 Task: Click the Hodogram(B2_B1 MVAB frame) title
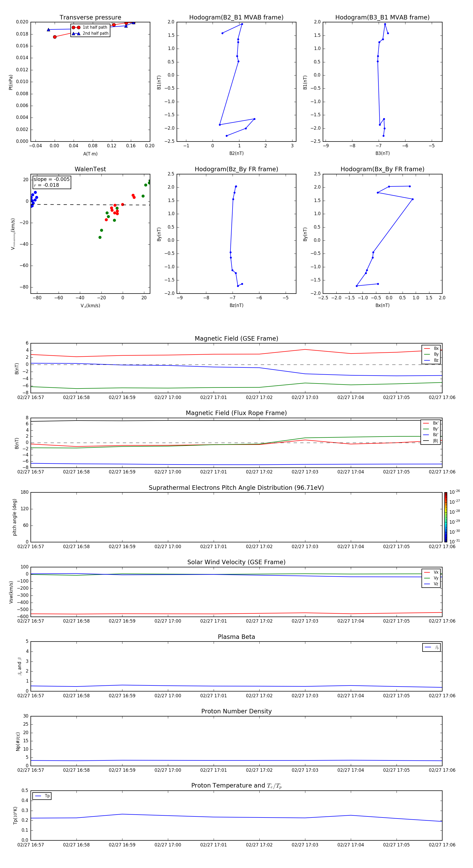[x=236, y=18]
